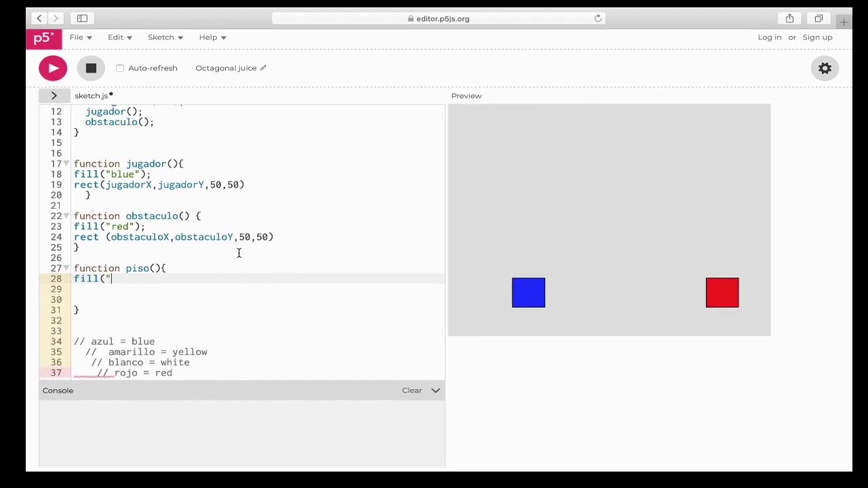Screen dimensions: 868x488
Task: Click line number 30 in gutter
Action: tap(56, 300)
